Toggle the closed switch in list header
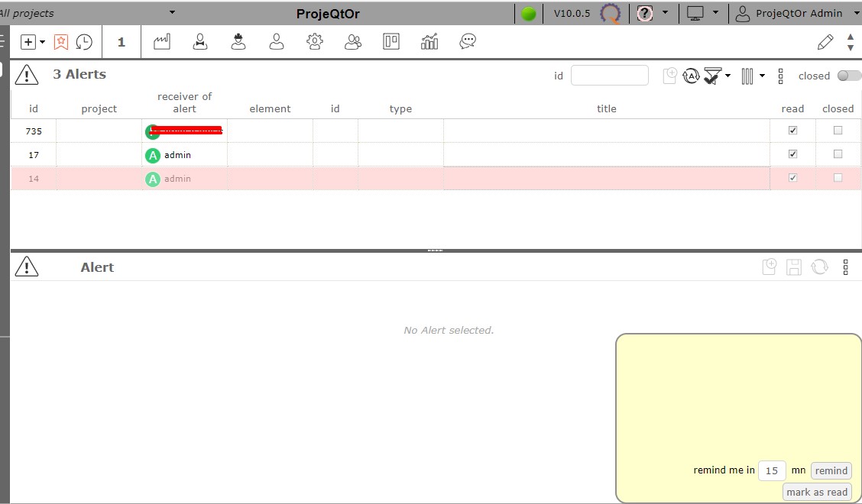The width and height of the screenshot is (862, 504). (849, 76)
